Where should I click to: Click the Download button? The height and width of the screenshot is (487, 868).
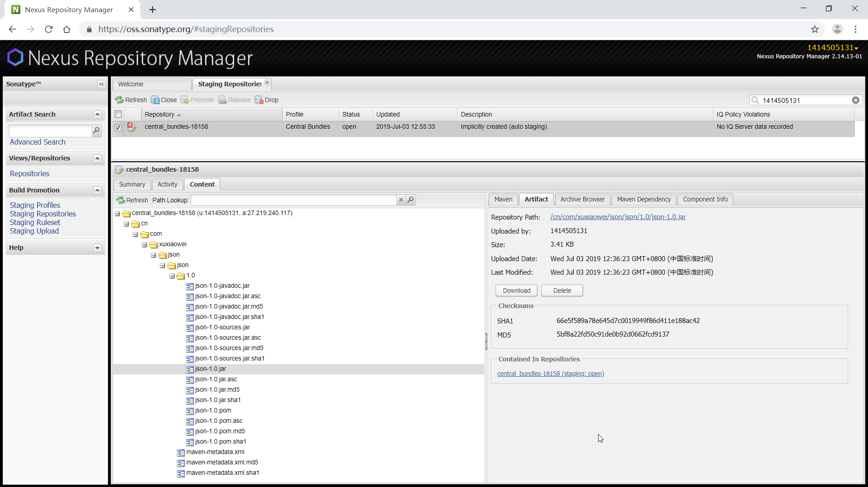(516, 290)
